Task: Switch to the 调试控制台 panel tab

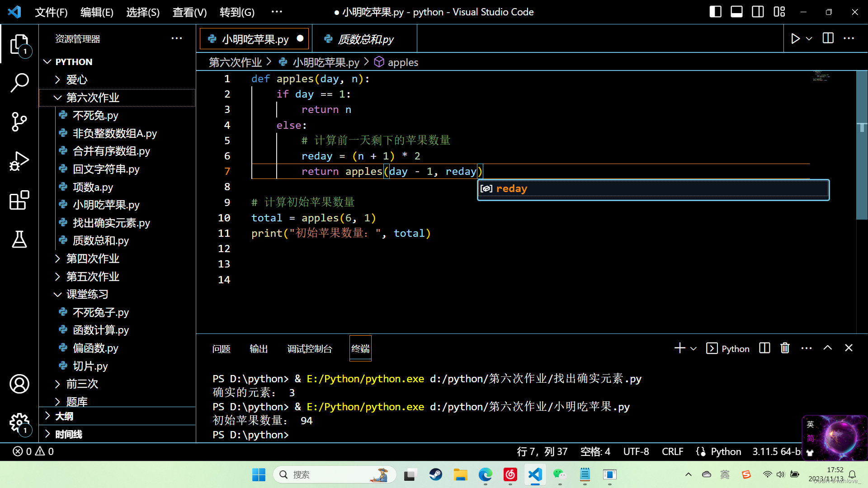Action: point(310,348)
